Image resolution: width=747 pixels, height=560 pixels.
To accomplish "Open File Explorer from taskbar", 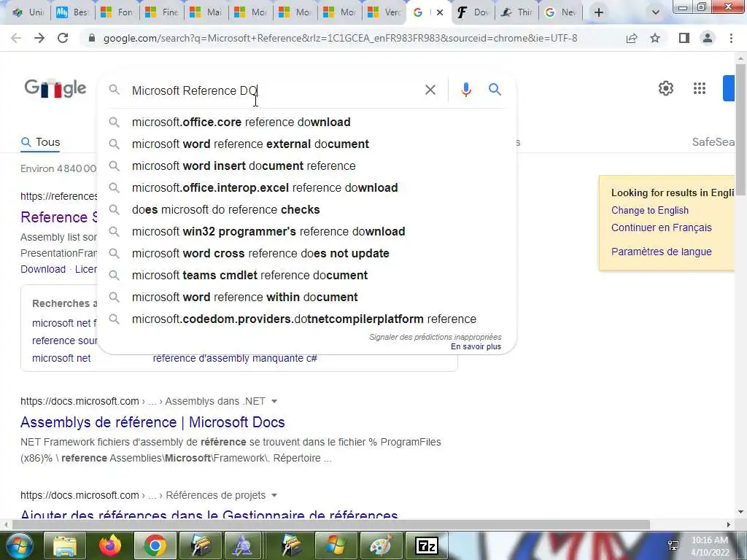I will pos(65,545).
